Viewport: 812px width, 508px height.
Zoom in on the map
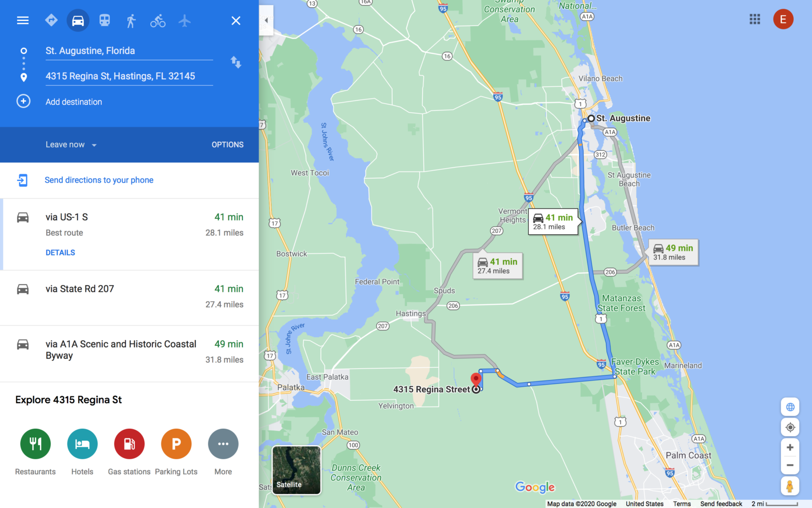tap(790, 448)
